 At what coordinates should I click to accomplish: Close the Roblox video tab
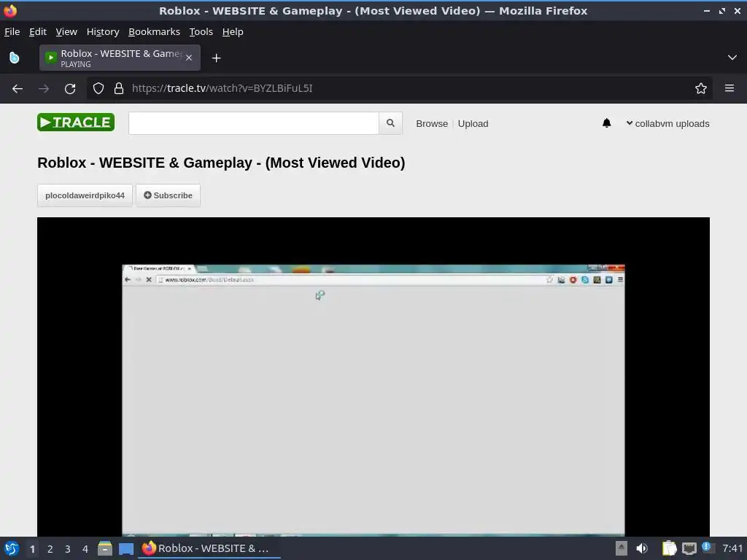pos(189,58)
